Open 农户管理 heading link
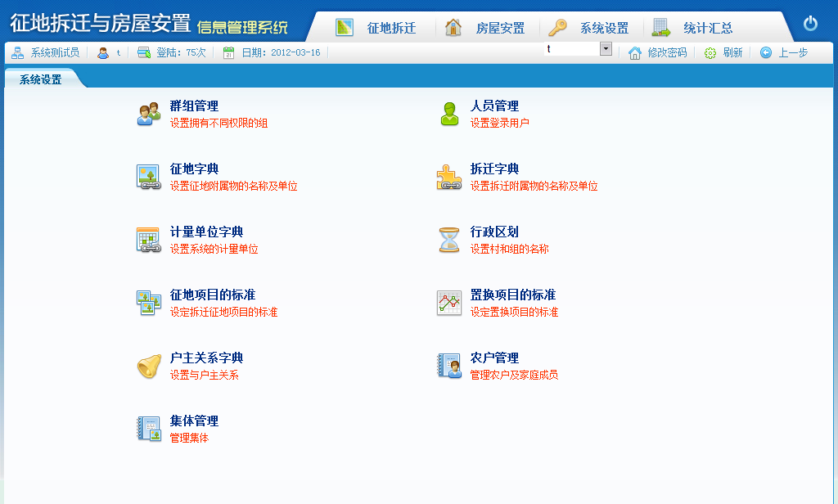The image size is (838, 504). click(x=494, y=358)
